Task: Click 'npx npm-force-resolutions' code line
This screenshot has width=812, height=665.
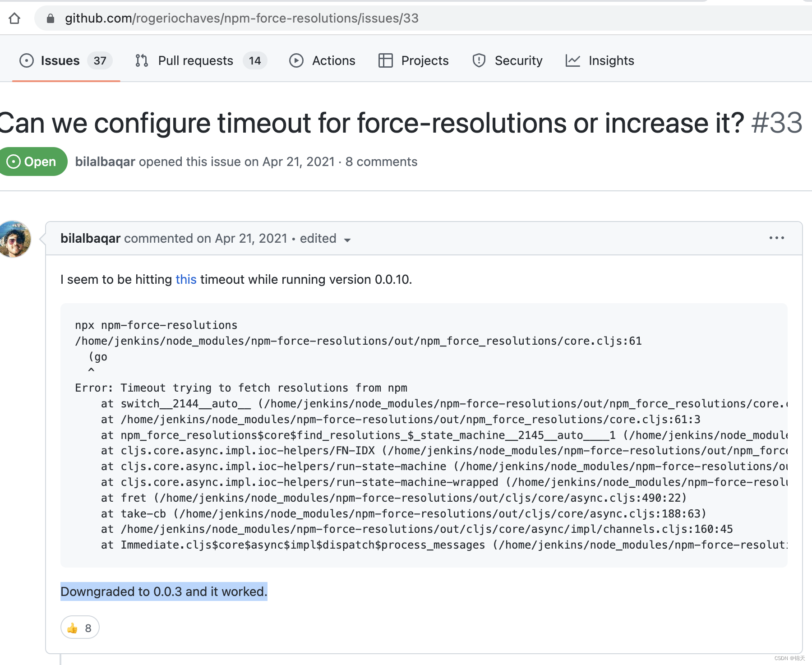Action: 156,325
